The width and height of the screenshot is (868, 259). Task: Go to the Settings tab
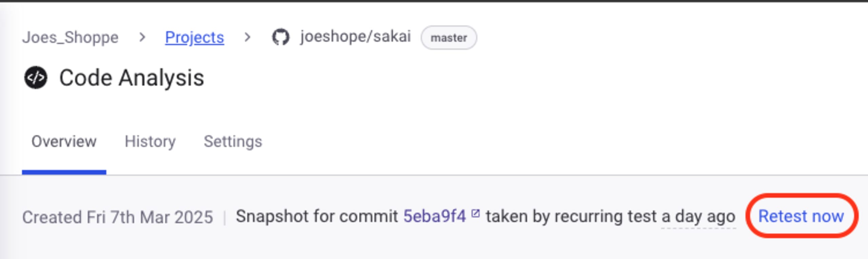233,142
